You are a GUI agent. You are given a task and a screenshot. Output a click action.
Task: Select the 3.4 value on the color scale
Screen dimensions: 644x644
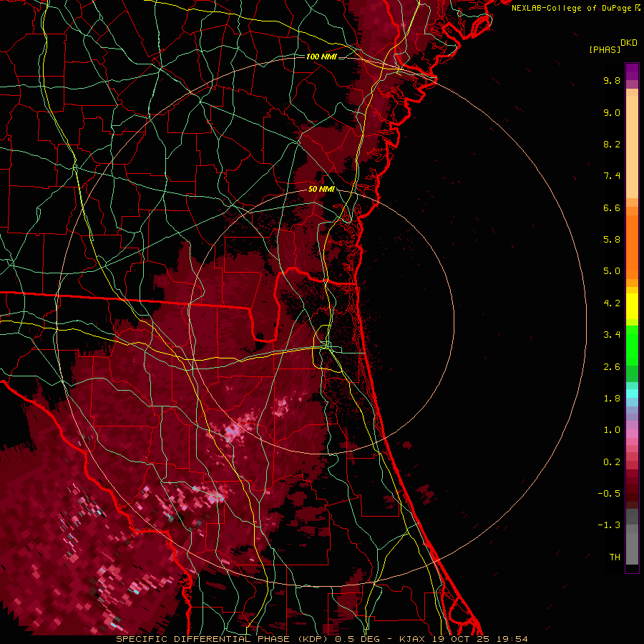tap(612, 335)
